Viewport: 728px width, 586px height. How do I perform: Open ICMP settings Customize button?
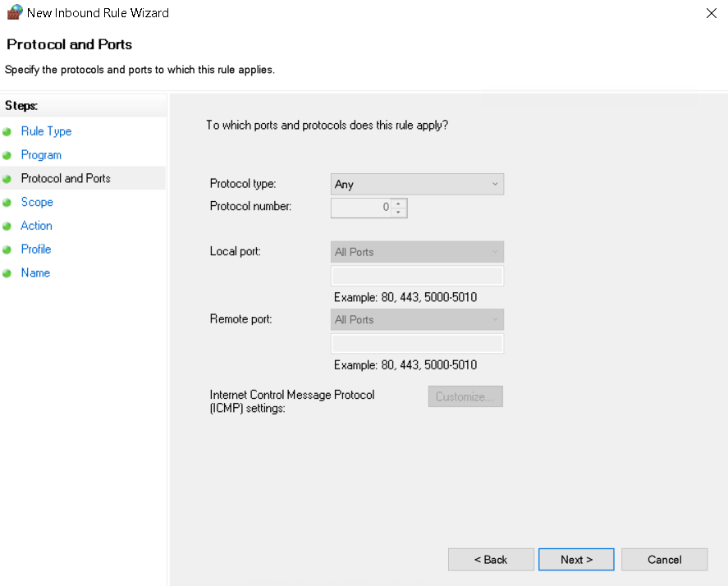[x=465, y=397]
